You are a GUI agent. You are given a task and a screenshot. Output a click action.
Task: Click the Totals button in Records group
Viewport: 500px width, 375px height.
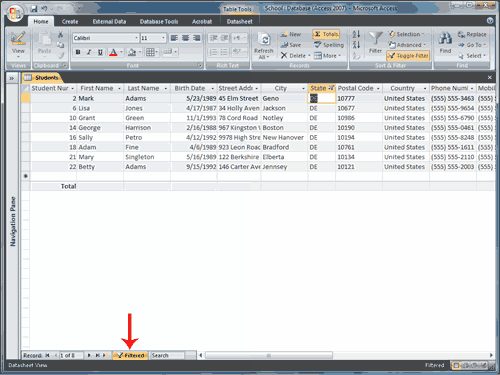coord(326,34)
